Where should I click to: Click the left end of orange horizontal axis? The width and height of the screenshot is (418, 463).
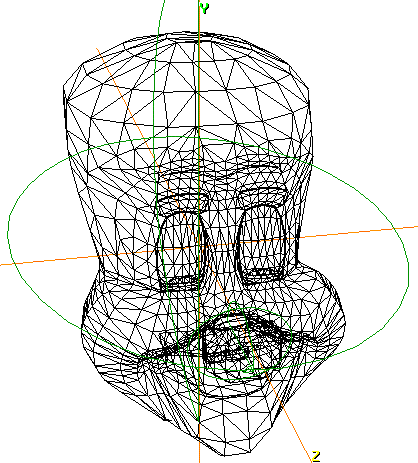point(5,265)
